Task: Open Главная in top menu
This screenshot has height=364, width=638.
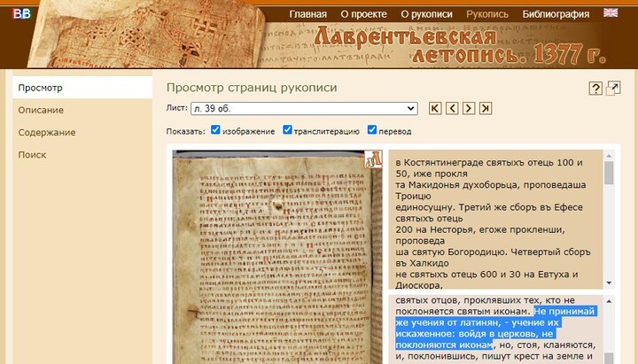Action: (x=308, y=14)
